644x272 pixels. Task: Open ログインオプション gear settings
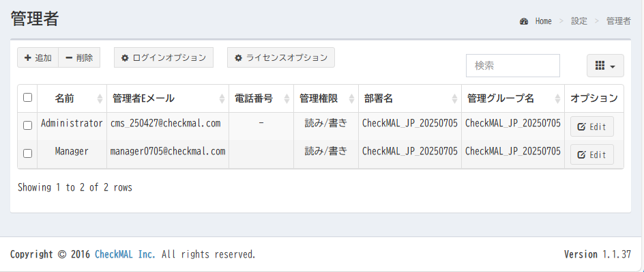tap(164, 57)
